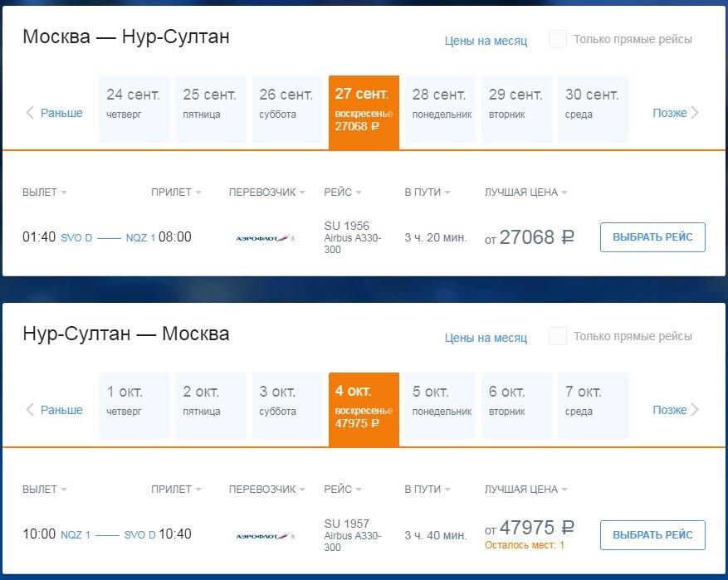The height and width of the screenshot is (580, 728).
Task: Click the left chevron beside Раньше in Москва — Нур-Султан
Action: click(30, 113)
